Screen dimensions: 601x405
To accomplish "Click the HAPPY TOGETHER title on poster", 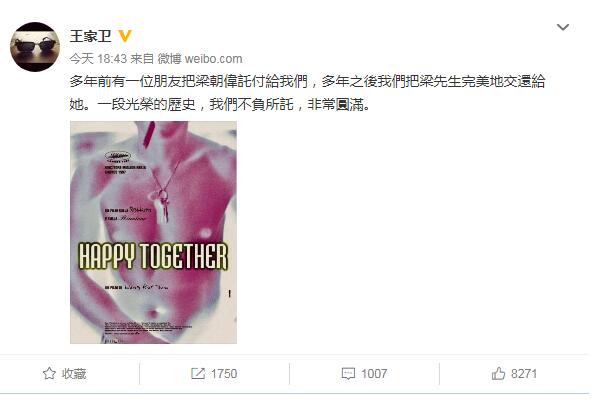I will coord(153,256).
